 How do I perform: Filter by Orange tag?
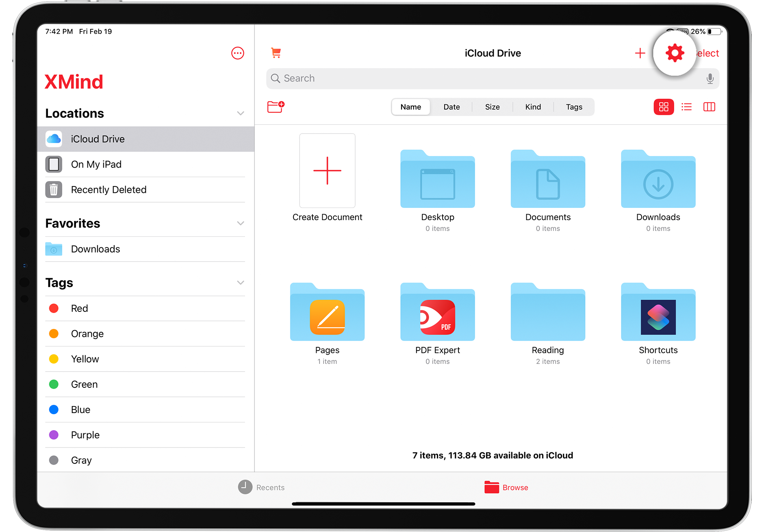click(x=145, y=333)
